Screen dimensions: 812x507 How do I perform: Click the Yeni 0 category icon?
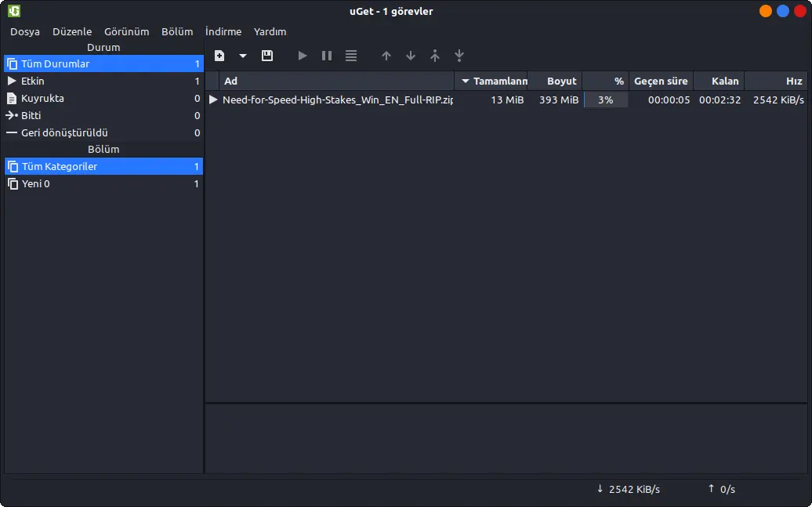point(13,183)
